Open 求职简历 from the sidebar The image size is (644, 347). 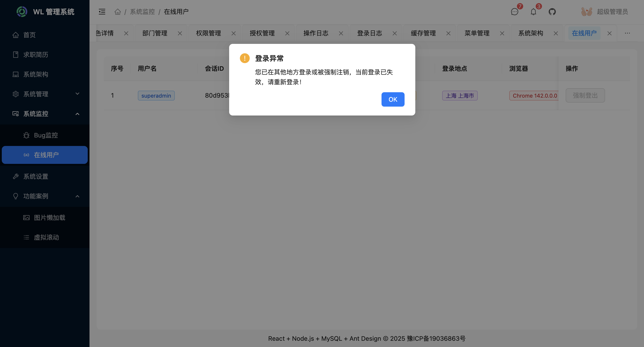[36, 55]
